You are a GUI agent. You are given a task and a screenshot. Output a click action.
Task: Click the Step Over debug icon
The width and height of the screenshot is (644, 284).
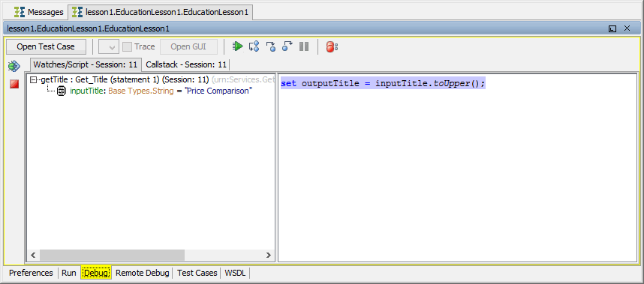[271, 46]
